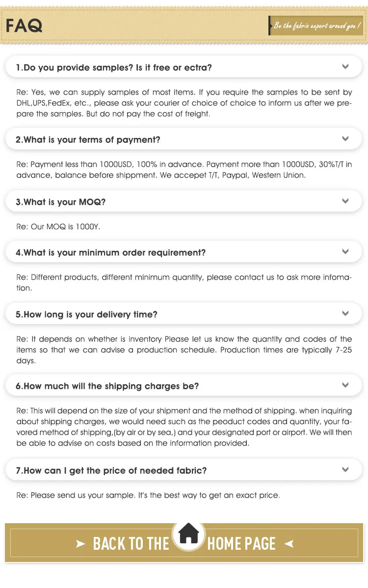Image resolution: width=368 pixels, height=588 pixels.
Task: Click the 'HOME PAGE' banner text
Action: click(241, 544)
